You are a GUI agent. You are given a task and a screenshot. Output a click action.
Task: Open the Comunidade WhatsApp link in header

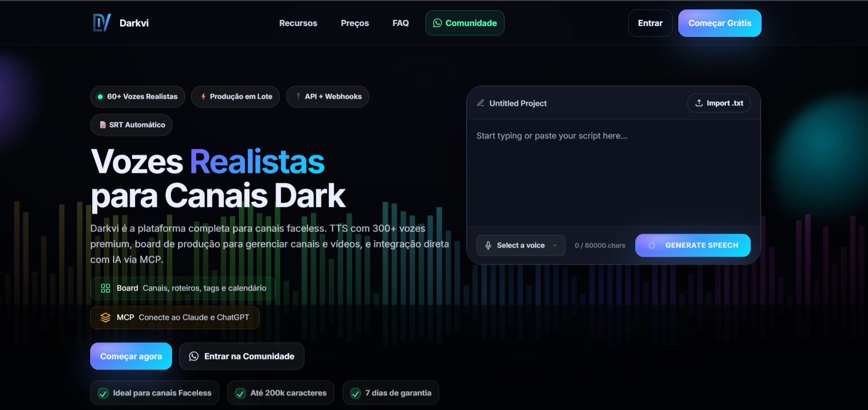coord(465,23)
